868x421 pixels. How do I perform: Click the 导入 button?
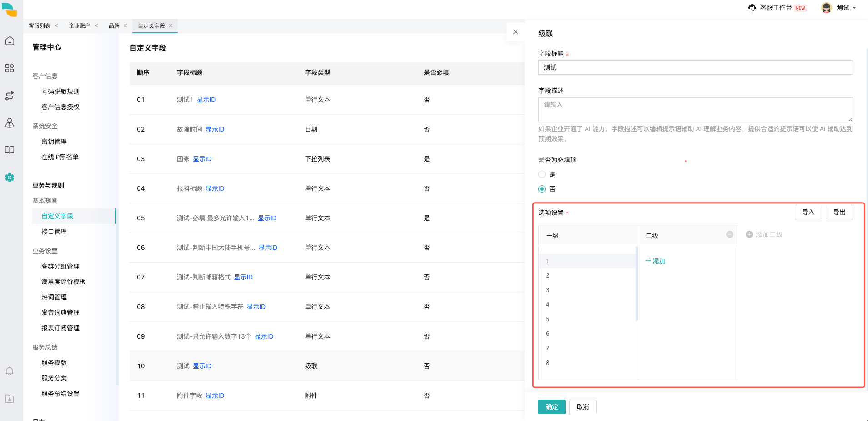(x=808, y=212)
